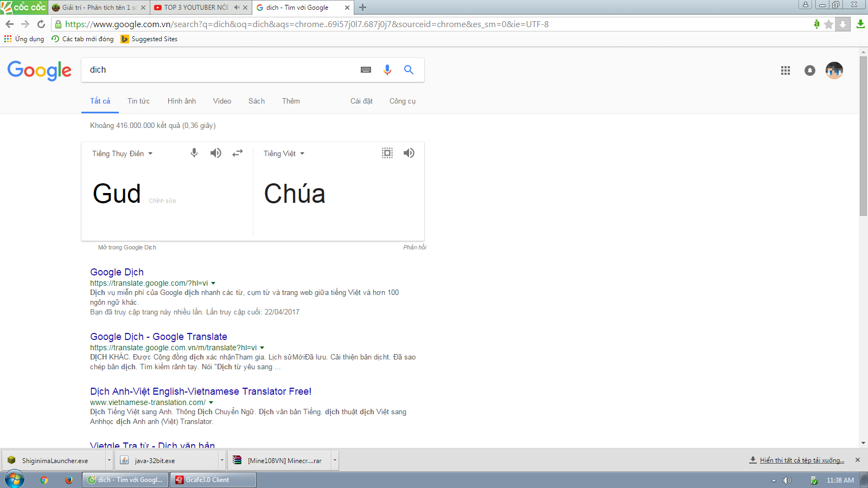The image size is (868, 488).
Task: Mute the TOP 3 YOUTUBER tab audio
Action: tap(237, 8)
